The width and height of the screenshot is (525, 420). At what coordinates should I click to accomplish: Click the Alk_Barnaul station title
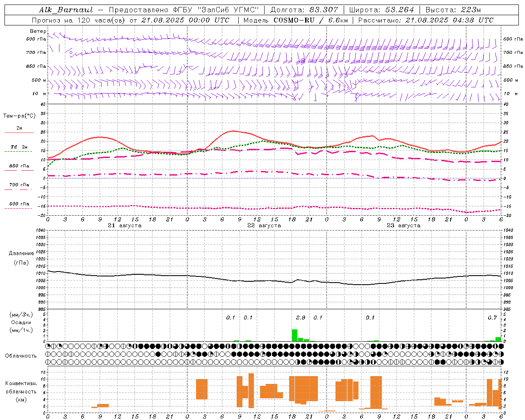[x=66, y=10]
